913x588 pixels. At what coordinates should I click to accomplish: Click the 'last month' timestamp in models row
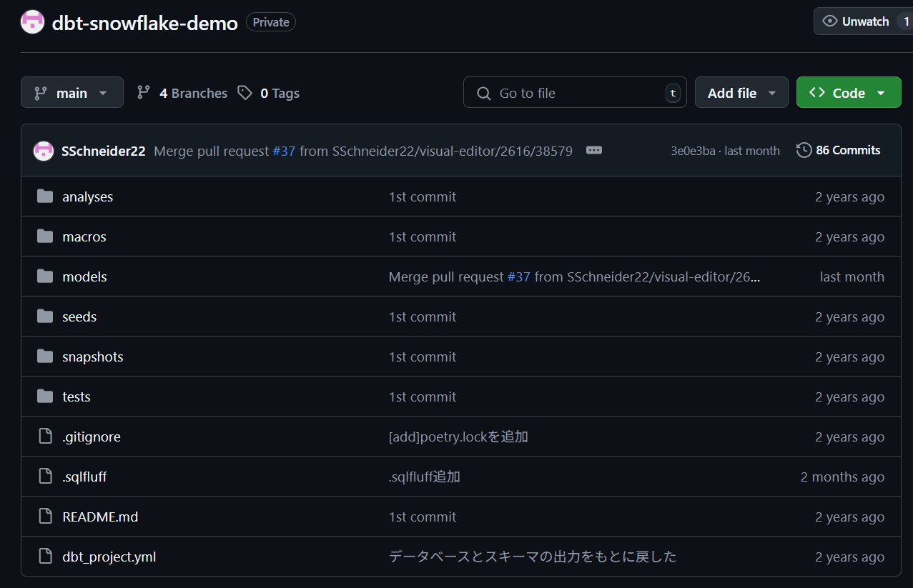tap(852, 277)
